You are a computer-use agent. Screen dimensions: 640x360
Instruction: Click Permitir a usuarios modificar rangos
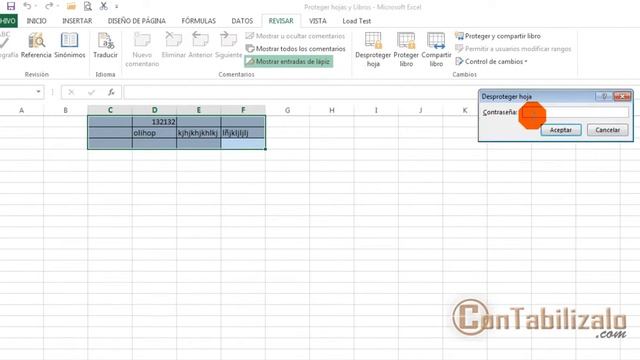[513, 49]
